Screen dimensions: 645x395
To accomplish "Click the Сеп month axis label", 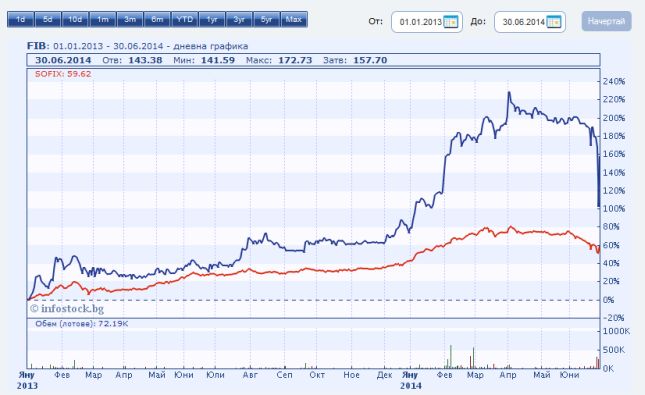I will (x=284, y=375).
